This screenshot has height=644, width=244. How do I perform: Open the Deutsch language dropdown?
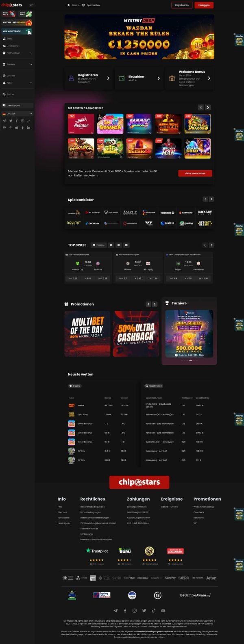coord(17,114)
